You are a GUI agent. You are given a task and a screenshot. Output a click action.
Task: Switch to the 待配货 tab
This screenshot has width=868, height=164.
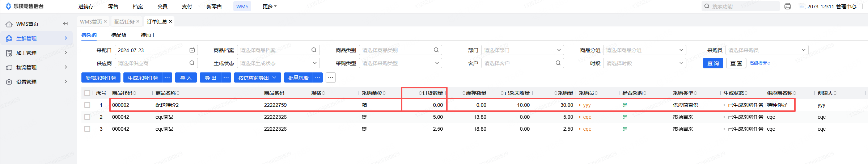click(119, 35)
